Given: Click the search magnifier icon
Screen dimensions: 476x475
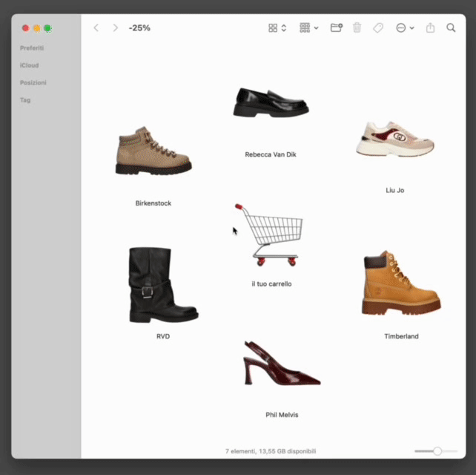Looking at the screenshot, I should point(451,27).
